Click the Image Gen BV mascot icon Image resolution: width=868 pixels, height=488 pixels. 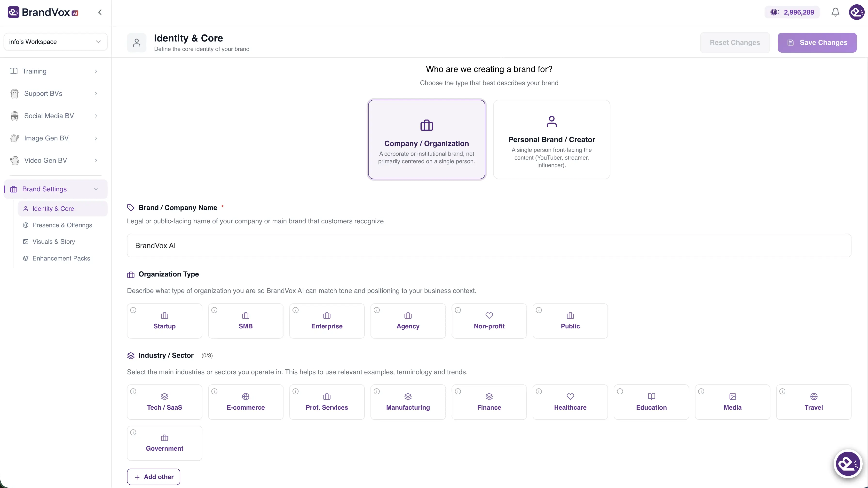click(x=15, y=138)
